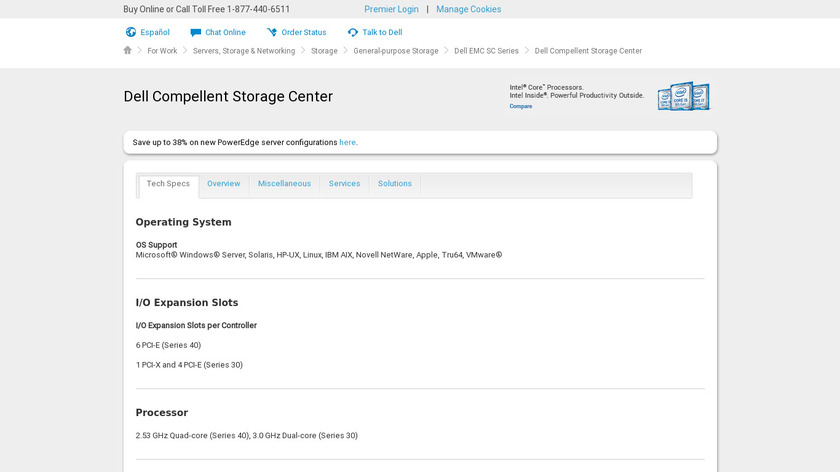840x472 pixels.
Task: Follow the 'here' link in PowerEdge banner
Action: pyautogui.click(x=347, y=142)
